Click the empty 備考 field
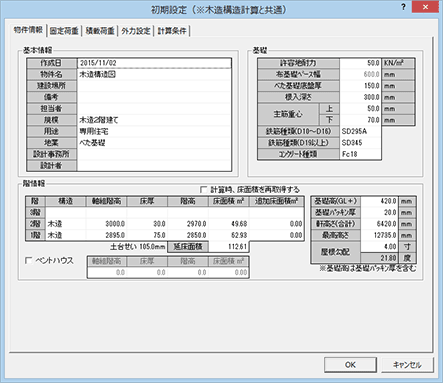Screen dimensions: 443x383 [154, 97]
